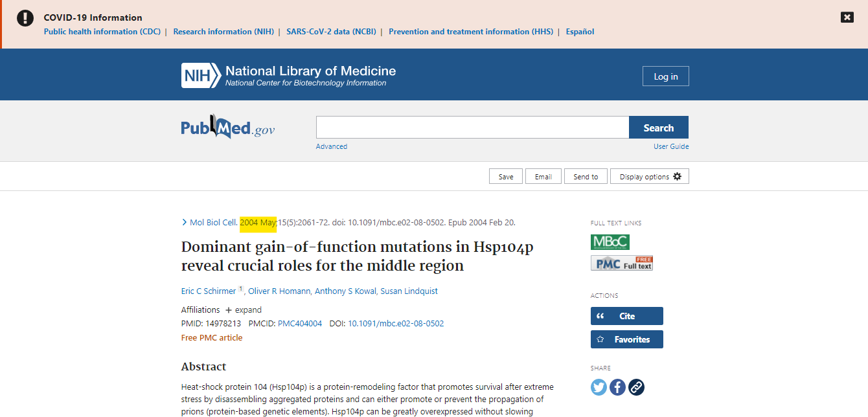
Task: Click the article title heading
Action: coord(357,256)
